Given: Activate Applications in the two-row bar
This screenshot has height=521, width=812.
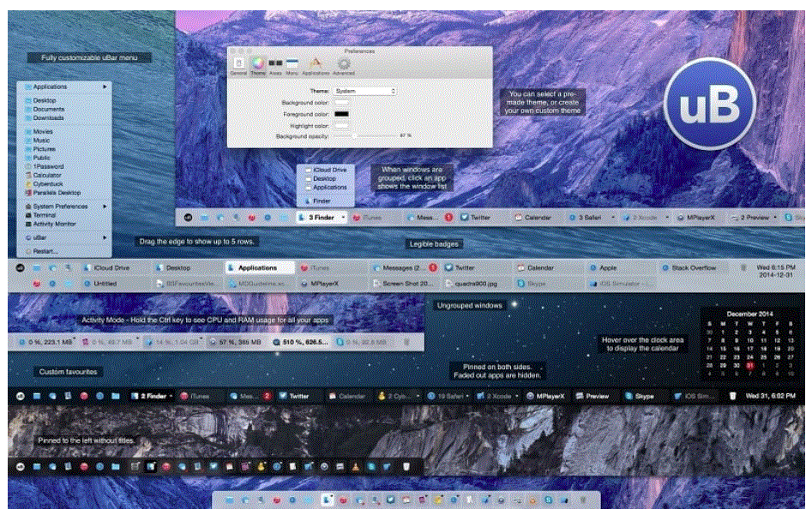Looking at the screenshot, I should pyautogui.click(x=260, y=268).
